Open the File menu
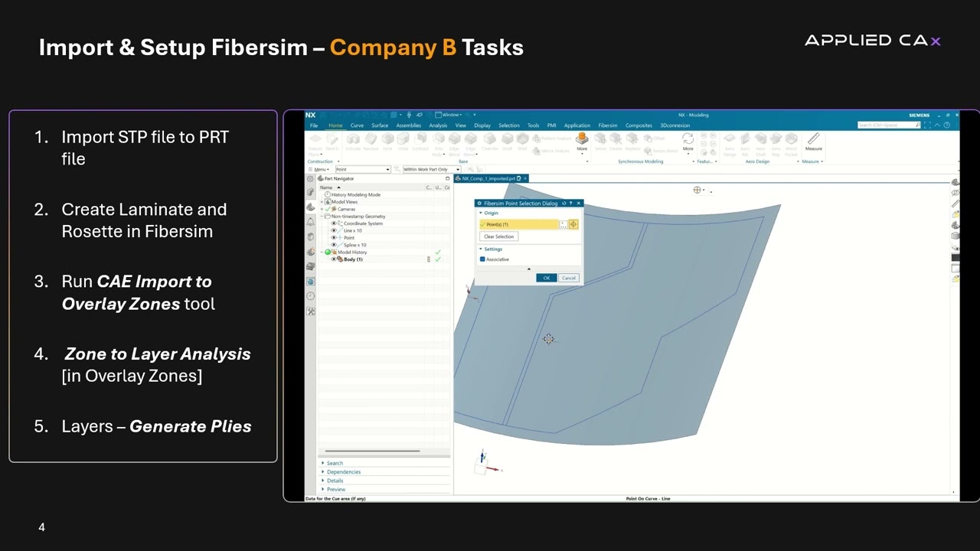Viewport: 980px width, 551px height. click(x=314, y=126)
